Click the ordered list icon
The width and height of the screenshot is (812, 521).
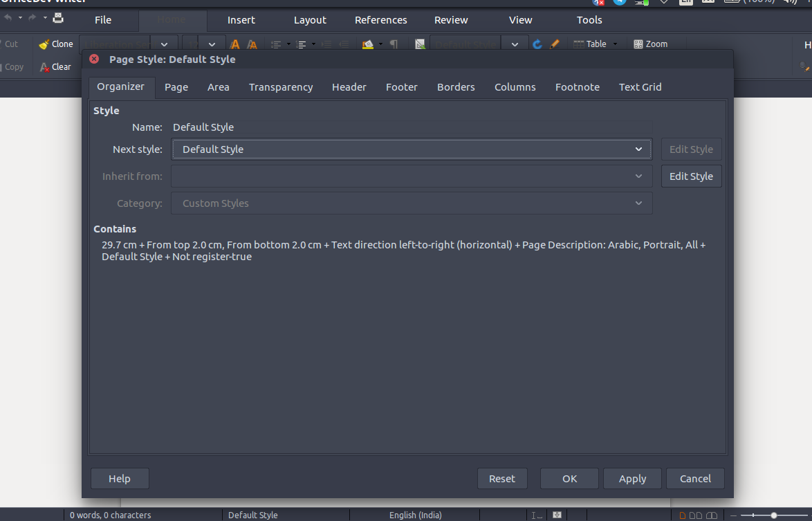[301, 44]
